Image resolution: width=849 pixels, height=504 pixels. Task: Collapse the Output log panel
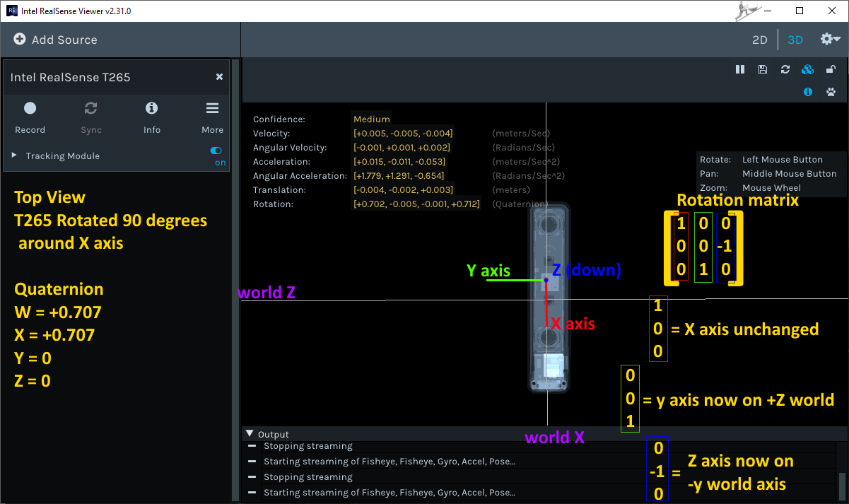pos(250,434)
